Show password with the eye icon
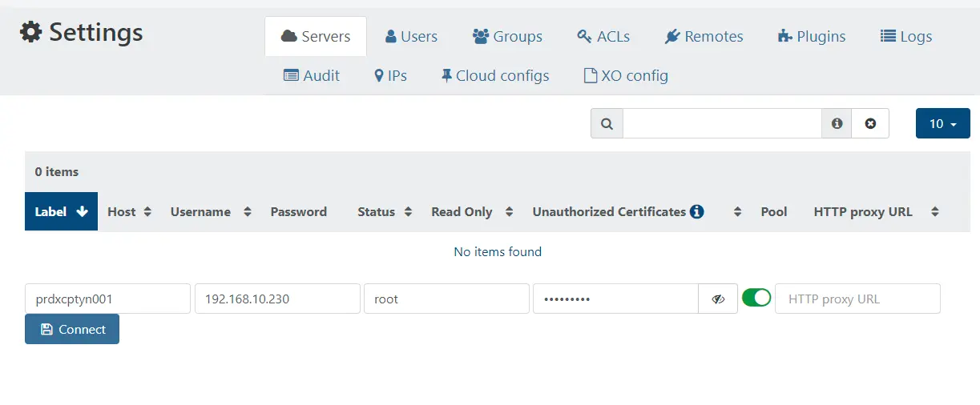This screenshot has width=980, height=405. 718,299
